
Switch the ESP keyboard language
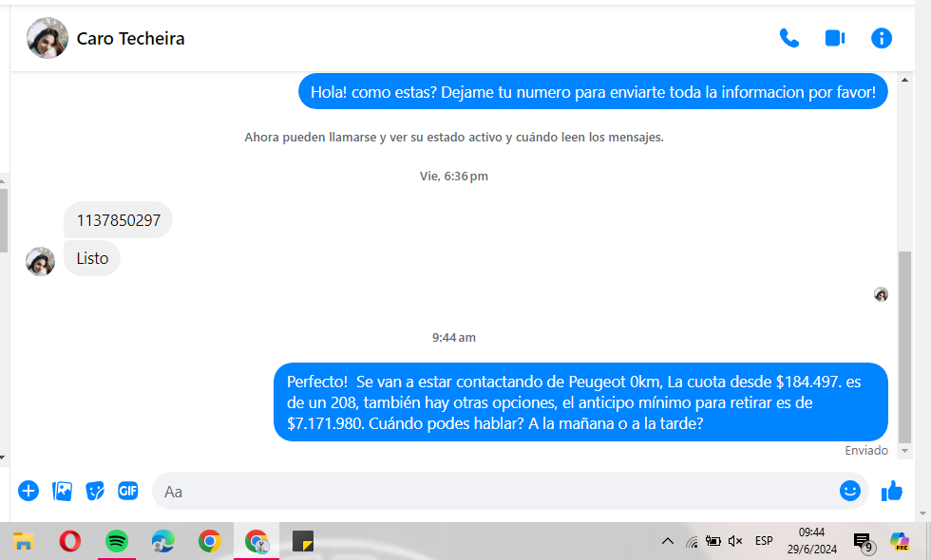(x=764, y=541)
